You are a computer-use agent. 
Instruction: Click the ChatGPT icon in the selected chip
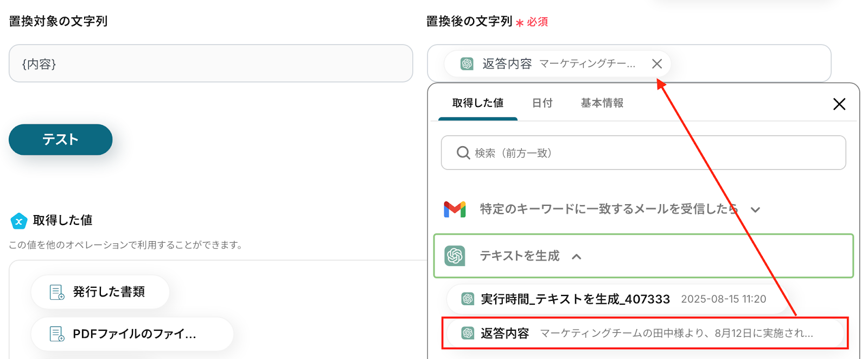click(467, 64)
